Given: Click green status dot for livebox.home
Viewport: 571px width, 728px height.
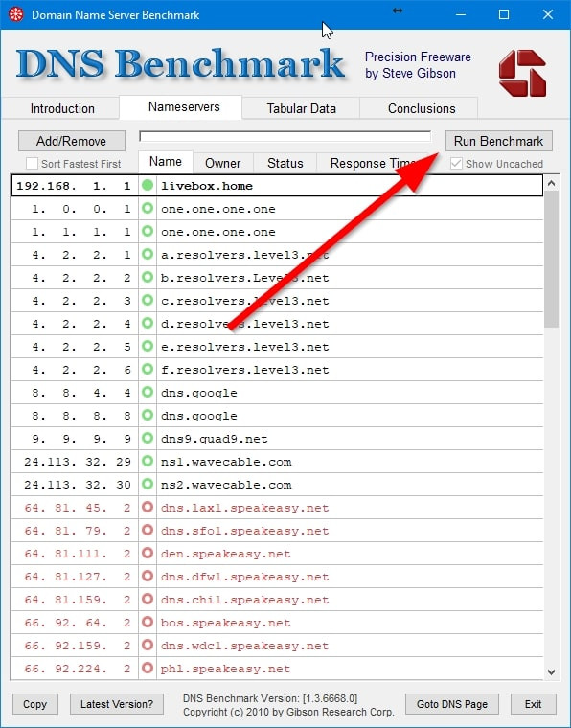Looking at the screenshot, I should 148,185.
